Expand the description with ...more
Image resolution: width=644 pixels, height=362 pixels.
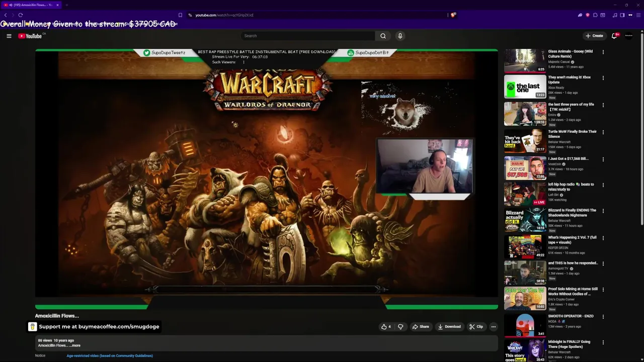(x=74, y=345)
